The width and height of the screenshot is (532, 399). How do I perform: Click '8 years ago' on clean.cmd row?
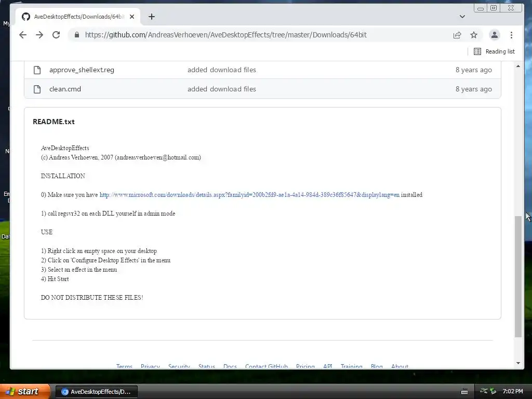coord(473,89)
